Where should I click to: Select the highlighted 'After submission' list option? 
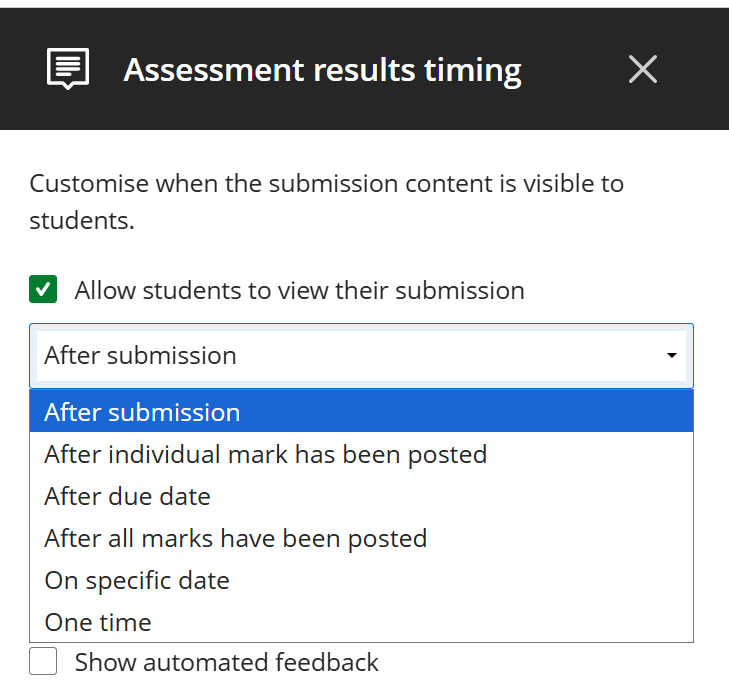(x=142, y=412)
